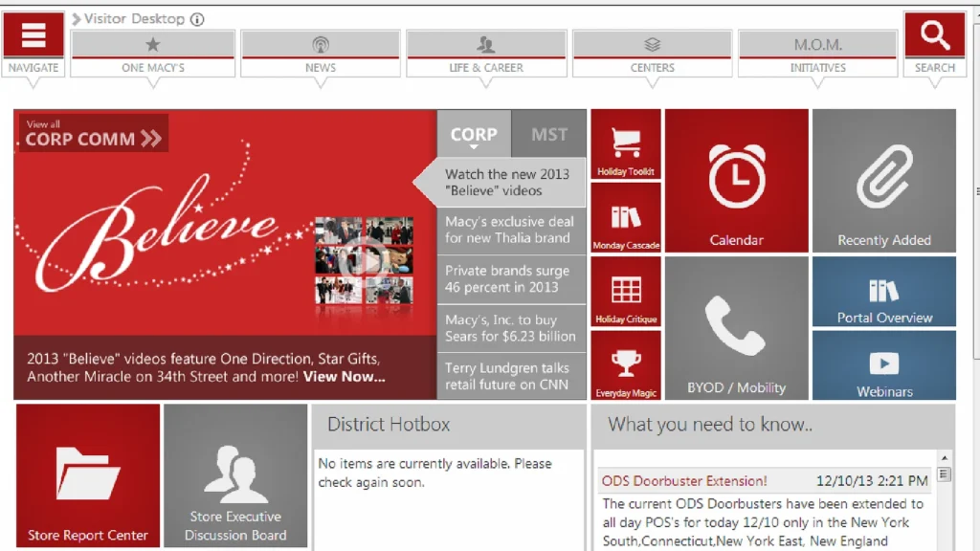Click the View Now link
This screenshot has height=551, width=980.
pyautogui.click(x=345, y=377)
